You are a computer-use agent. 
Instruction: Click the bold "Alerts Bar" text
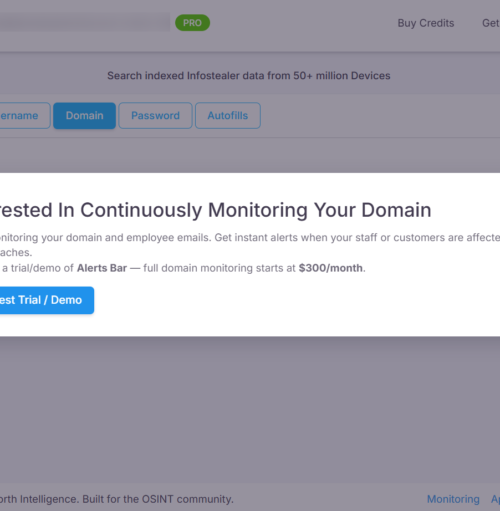coord(102,268)
